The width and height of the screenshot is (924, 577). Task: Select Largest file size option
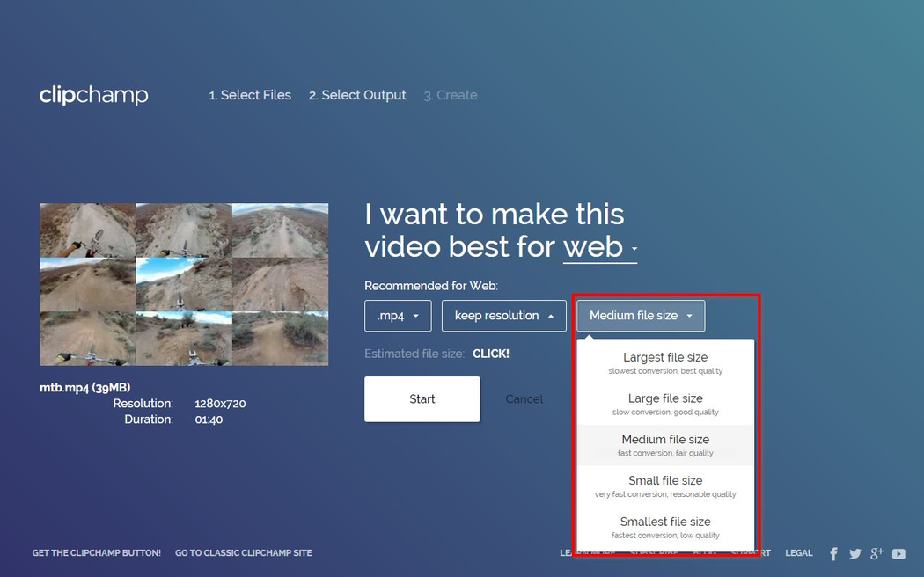tap(665, 362)
